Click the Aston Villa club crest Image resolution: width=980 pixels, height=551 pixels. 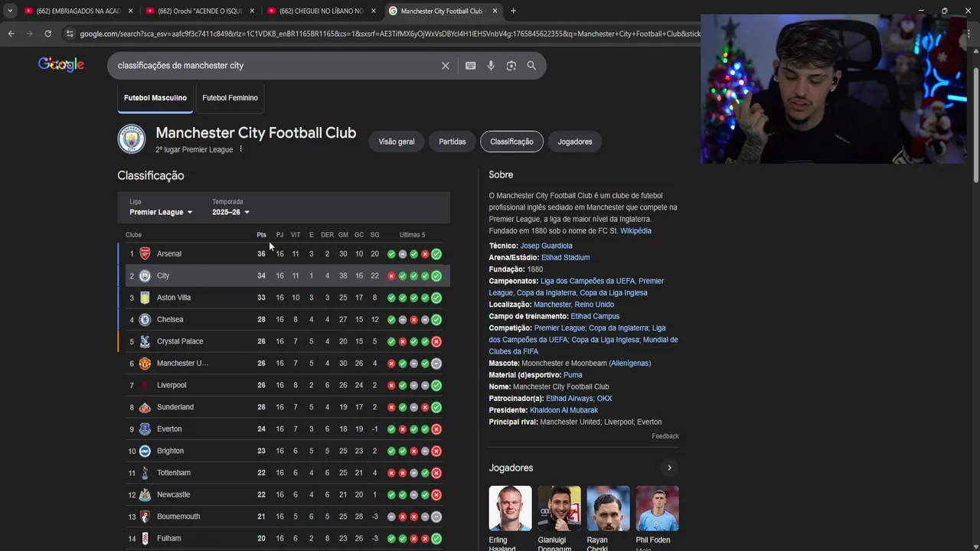[145, 298]
